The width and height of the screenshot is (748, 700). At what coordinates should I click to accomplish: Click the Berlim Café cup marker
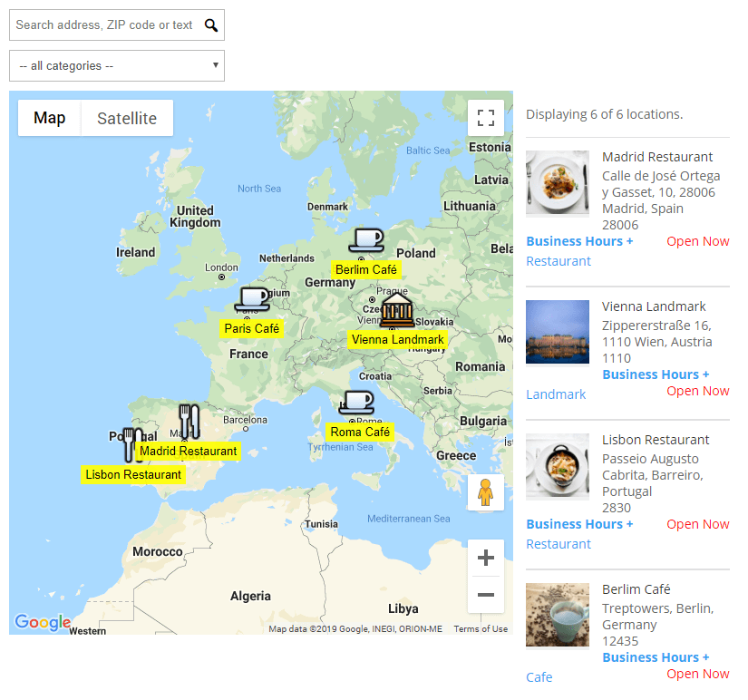[366, 240]
